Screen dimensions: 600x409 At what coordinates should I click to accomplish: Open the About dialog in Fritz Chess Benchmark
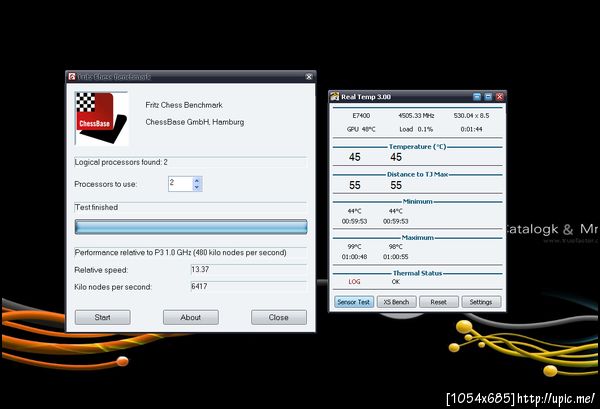(191, 317)
